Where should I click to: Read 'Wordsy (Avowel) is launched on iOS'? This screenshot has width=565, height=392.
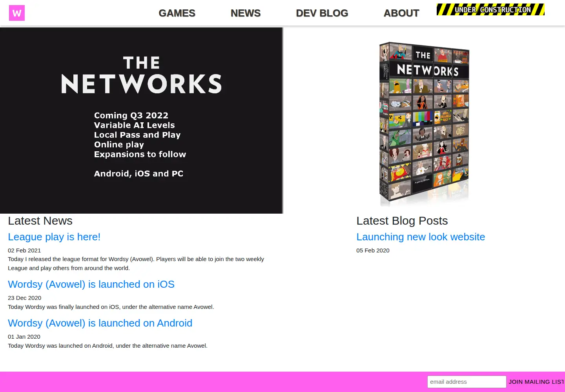coord(91,284)
